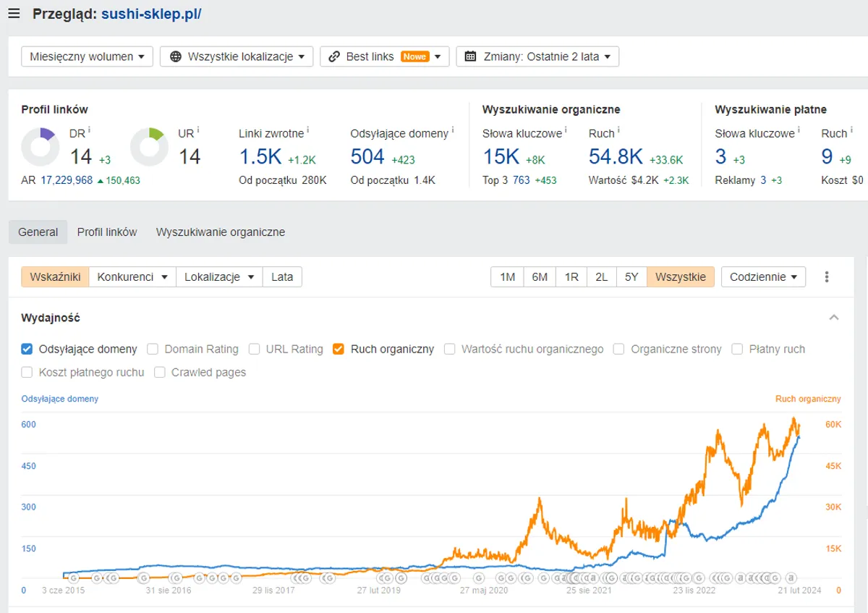Enable the Płatny ruch checkbox
Screen dimensions: 868x613
click(737, 349)
